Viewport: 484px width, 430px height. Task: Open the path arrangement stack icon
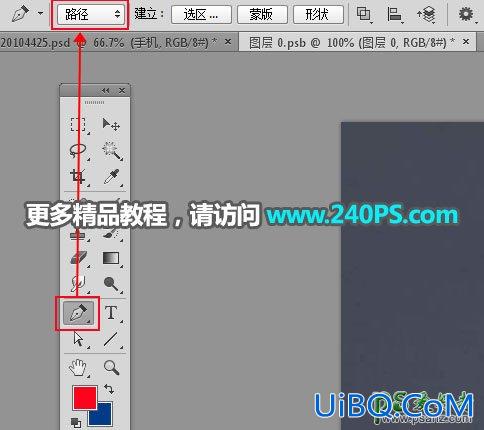(x=426, y=15)
